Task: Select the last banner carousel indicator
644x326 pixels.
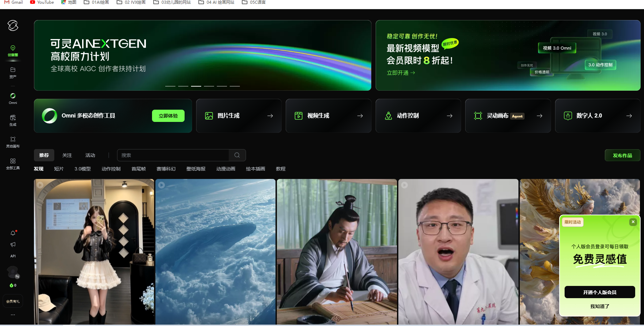Action: click(x=235, y=86)
